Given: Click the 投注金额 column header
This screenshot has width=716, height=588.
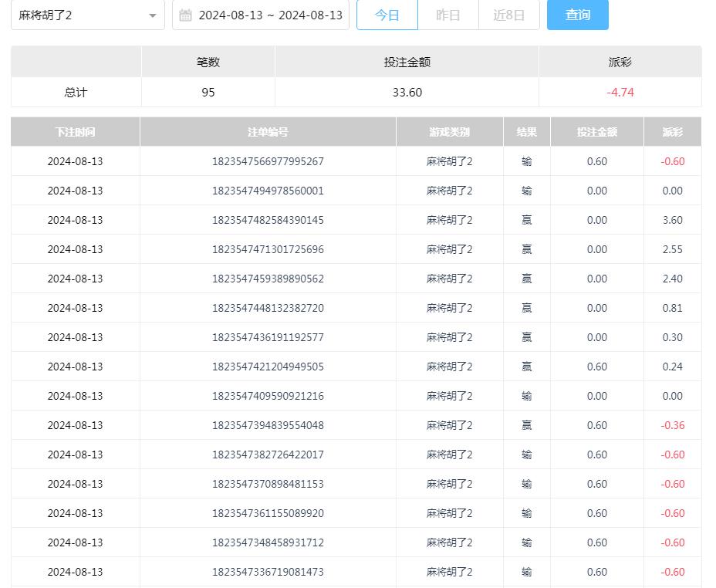Looking at the screenshot, I should pyautogui.click(x=596, y=131).
